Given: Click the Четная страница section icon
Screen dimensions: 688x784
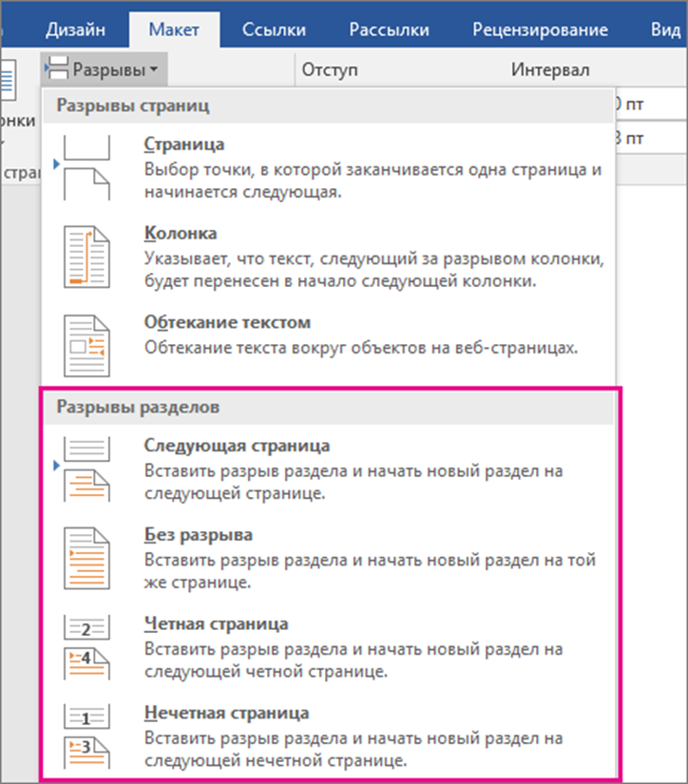Looking at the screenshot, I should pos(86,647).
